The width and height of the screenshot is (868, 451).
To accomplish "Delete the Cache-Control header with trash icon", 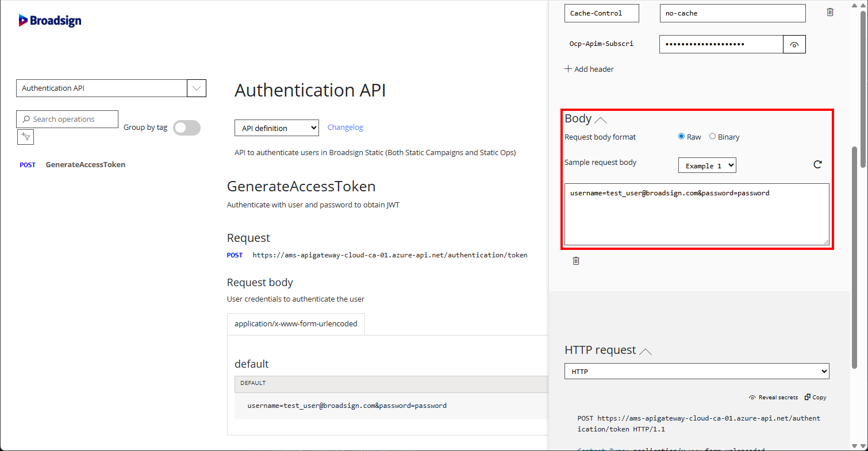I will click(x=830, y=12).
